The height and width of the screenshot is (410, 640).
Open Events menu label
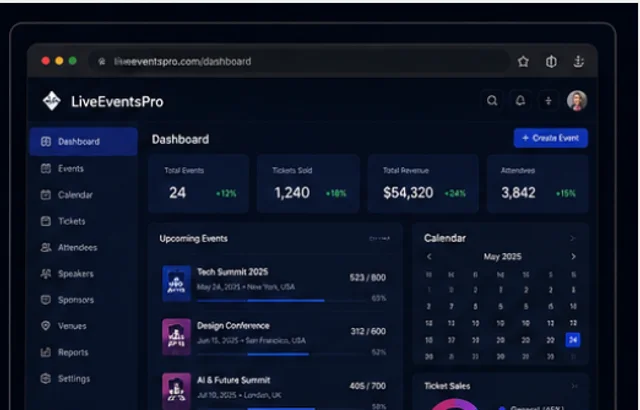coord(71,168)
